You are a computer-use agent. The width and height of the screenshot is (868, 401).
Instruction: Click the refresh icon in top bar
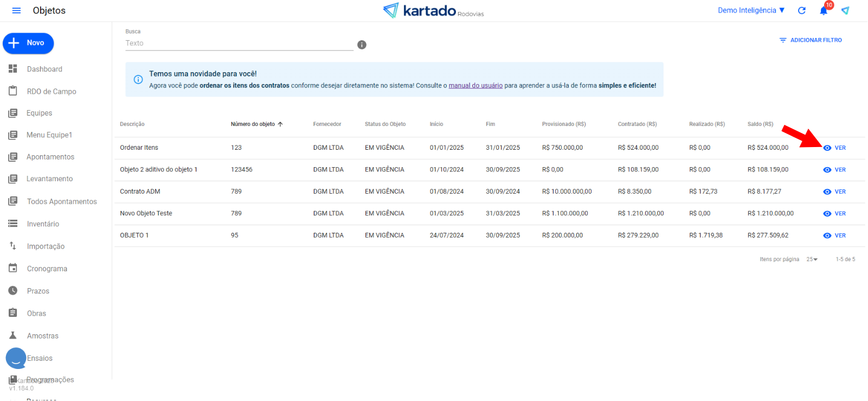[x=802, y=10]
